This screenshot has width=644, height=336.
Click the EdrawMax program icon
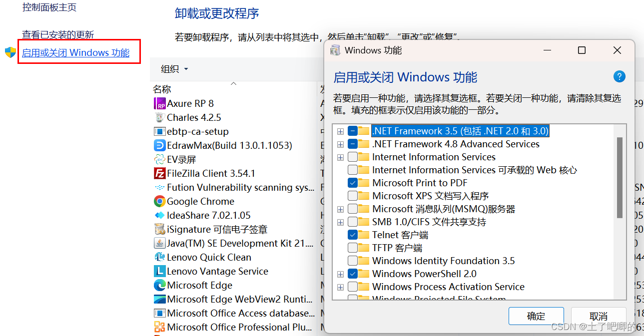[160, 145]
